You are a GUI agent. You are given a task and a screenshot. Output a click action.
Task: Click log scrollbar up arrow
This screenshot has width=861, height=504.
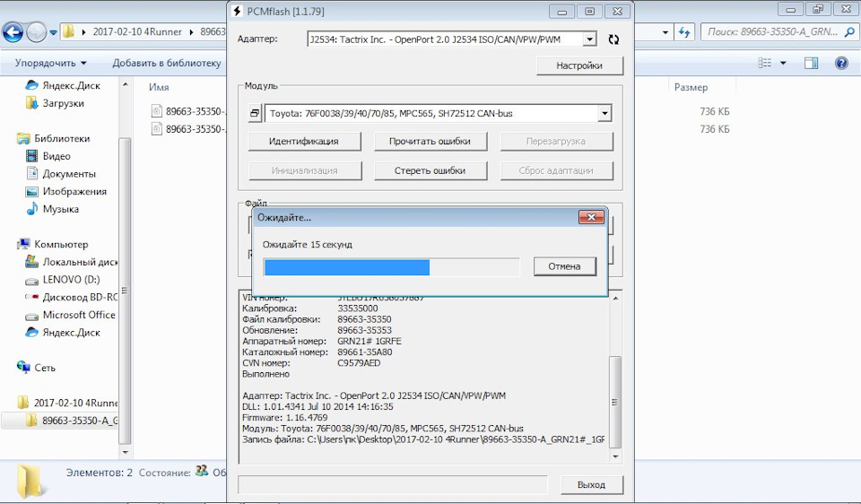click(x=615, y=298)
